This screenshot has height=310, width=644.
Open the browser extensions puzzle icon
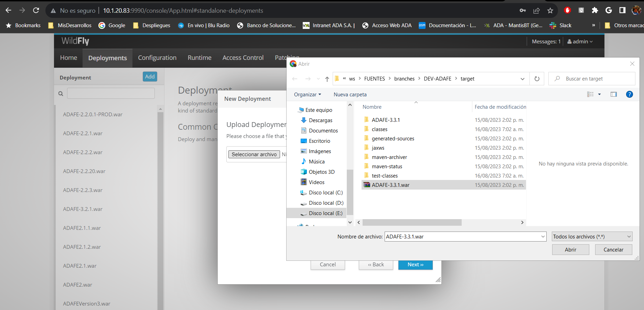coord(595,10)
